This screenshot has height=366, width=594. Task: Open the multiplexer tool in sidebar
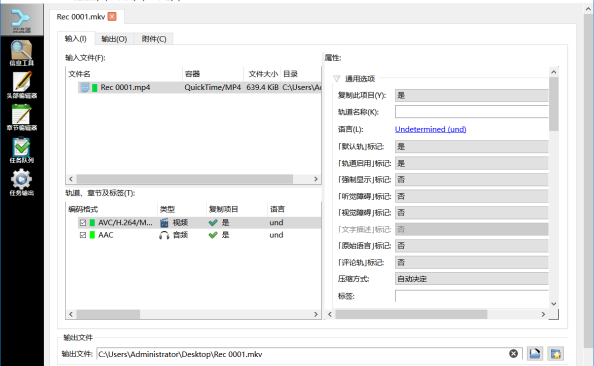point(21,20)
